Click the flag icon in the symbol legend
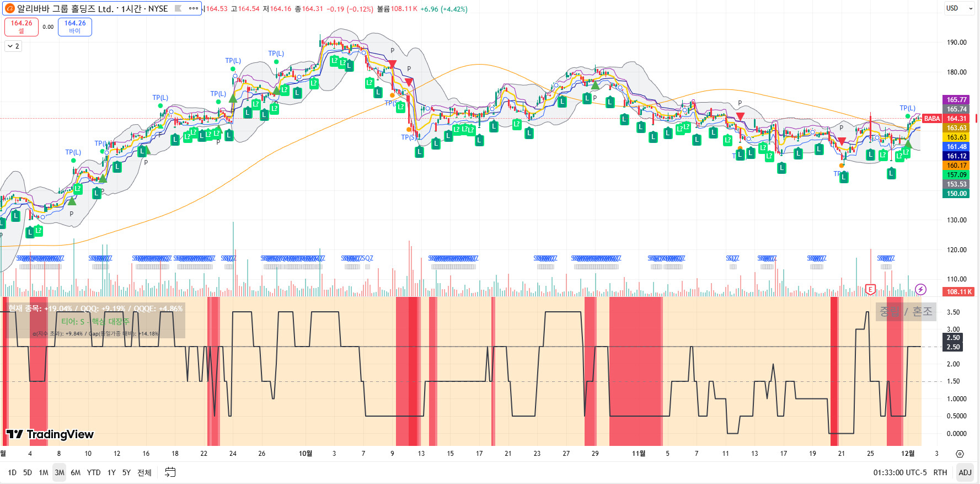 [178, 8]
